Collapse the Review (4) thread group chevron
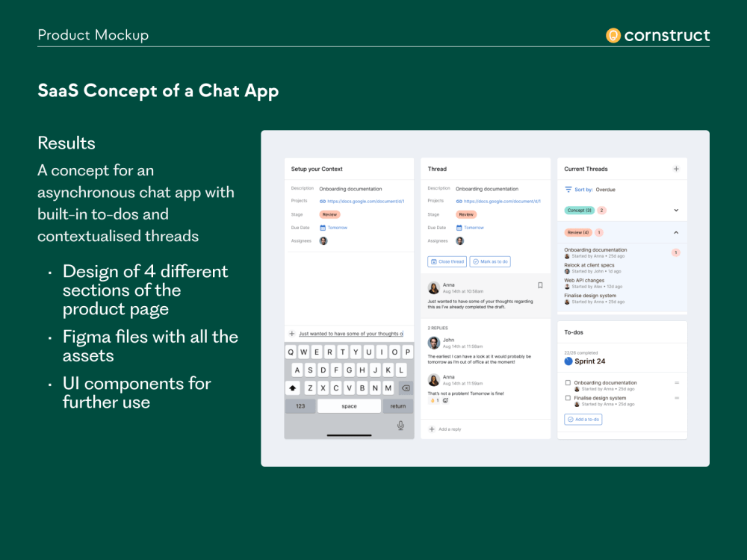Screen dimensions: 747x560 tap(675, 232)
